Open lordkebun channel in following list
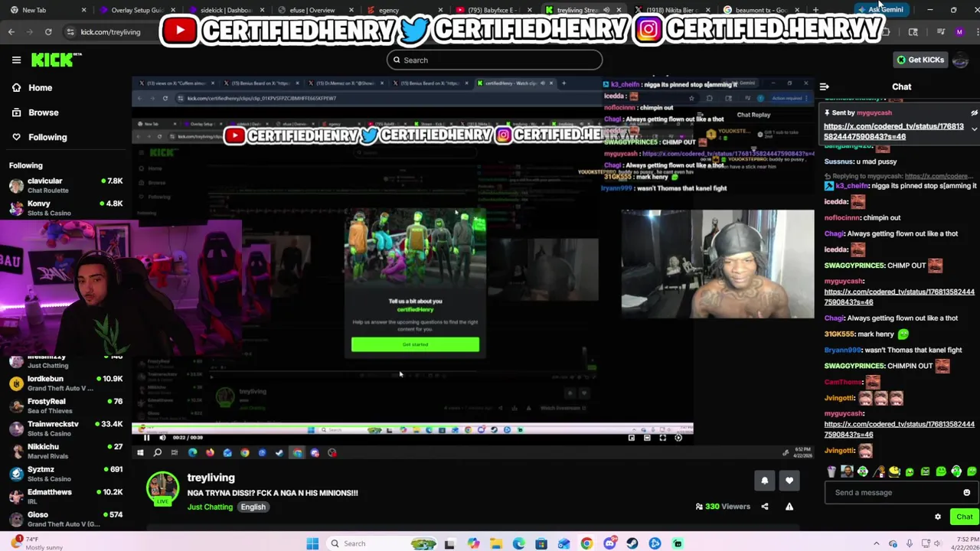The image size is (980, 551). [65, 383]
